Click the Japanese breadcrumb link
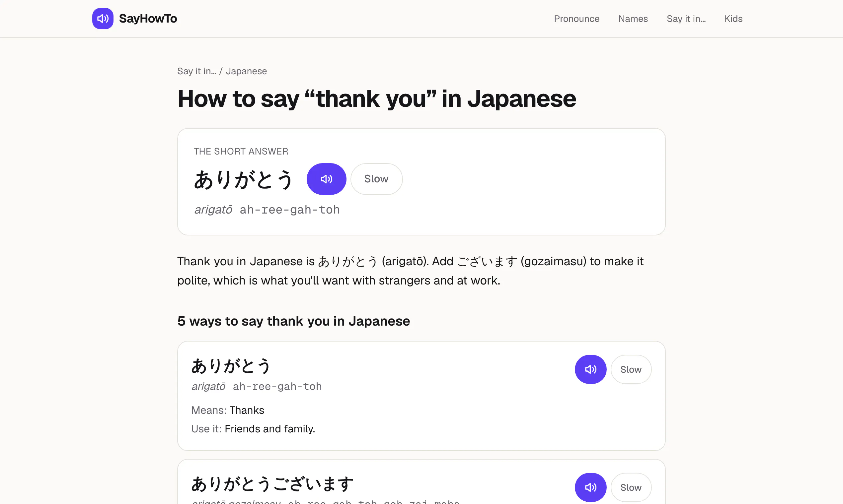The height and width of the screenshot is (504, 843). tap(247, 71)
